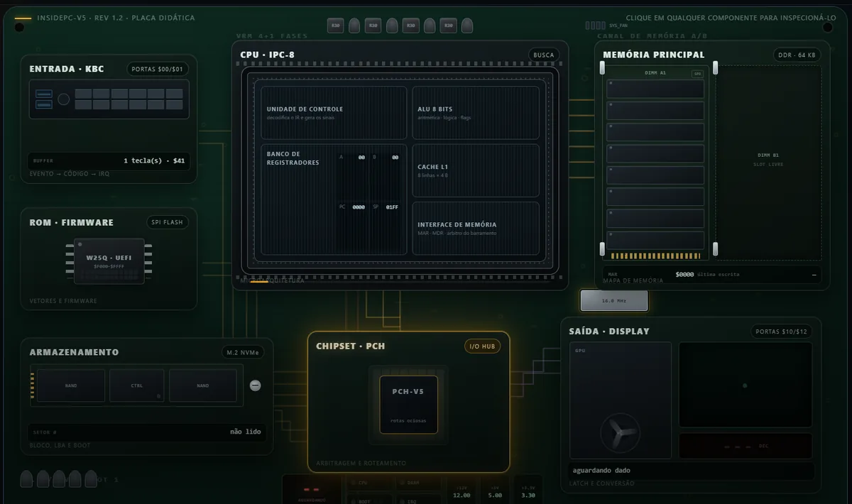Viewport: 852px width, 504px height.
Task: Click the 'Armazenamento' panel title
Action: pyautogui.click(x=74, y=352)
